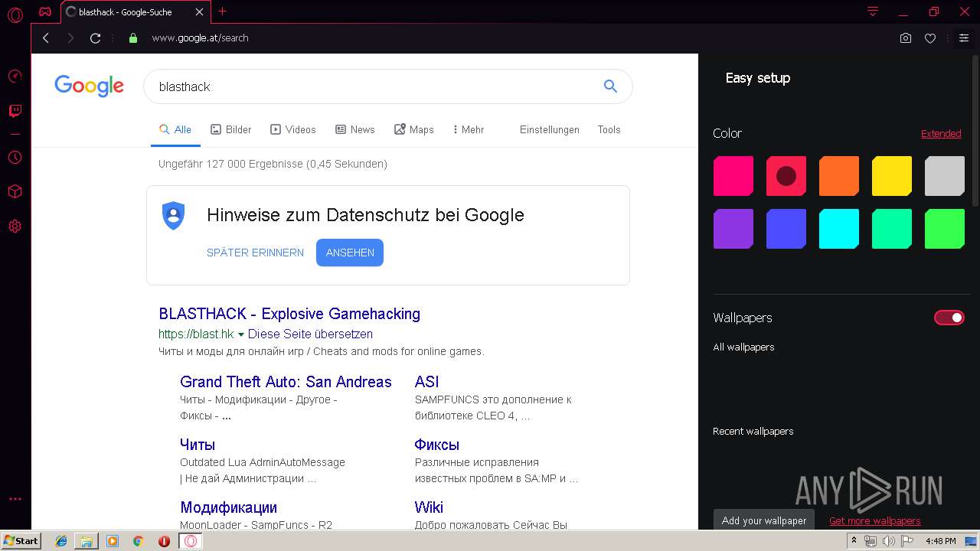Open the Фиксы sitelink
The width and height of the screenshot is (980, 551).
pos(436,445)
